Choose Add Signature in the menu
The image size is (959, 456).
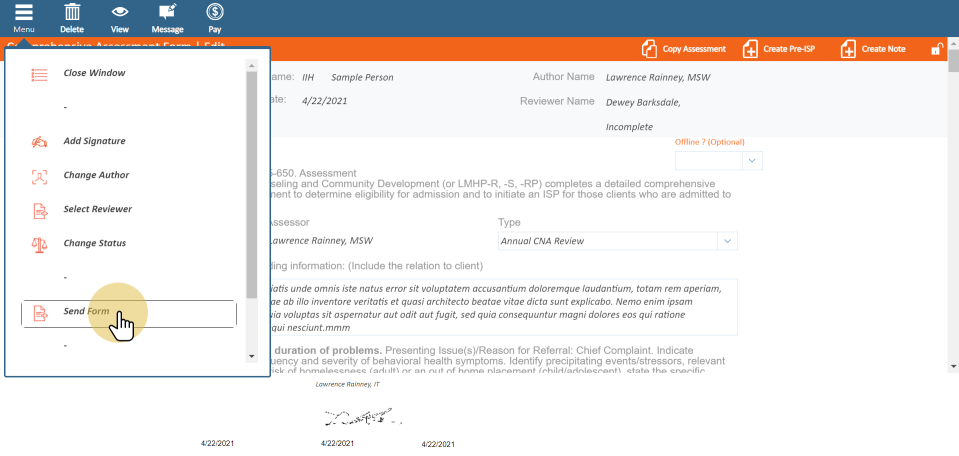pos(94,141)
